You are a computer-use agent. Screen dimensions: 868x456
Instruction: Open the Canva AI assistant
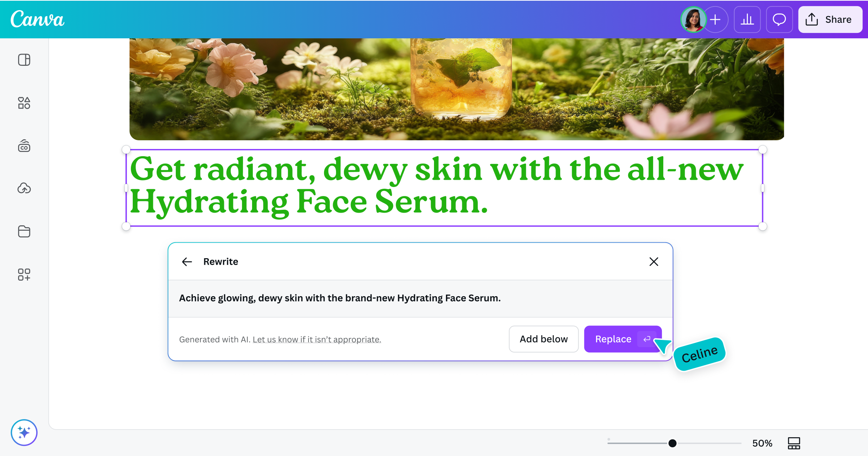pos(24,432)
